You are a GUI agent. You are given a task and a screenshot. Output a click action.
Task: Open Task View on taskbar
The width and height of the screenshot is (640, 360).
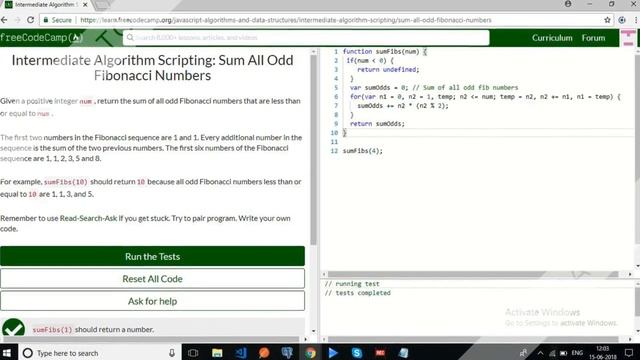(193, 353)
